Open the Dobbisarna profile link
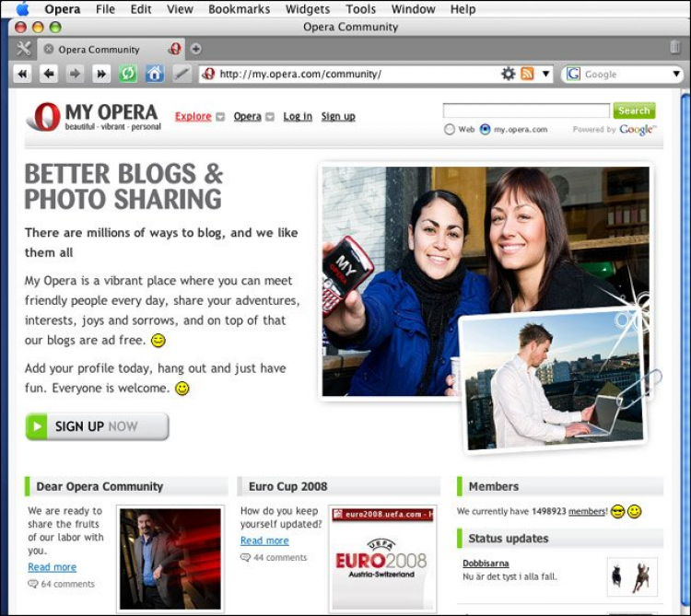 tap(486, 564)
